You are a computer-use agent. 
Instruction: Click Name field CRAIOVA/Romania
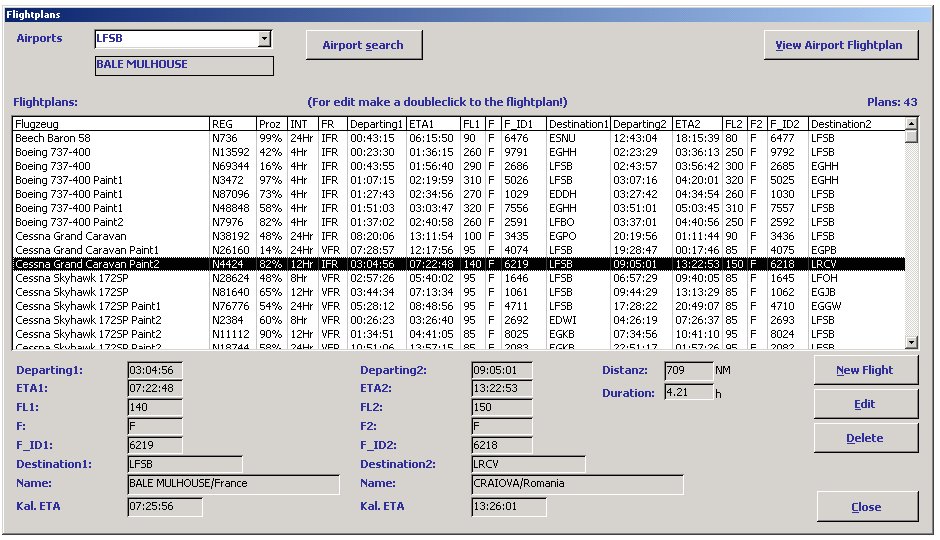pyautogui.click(x=578, y=484)
